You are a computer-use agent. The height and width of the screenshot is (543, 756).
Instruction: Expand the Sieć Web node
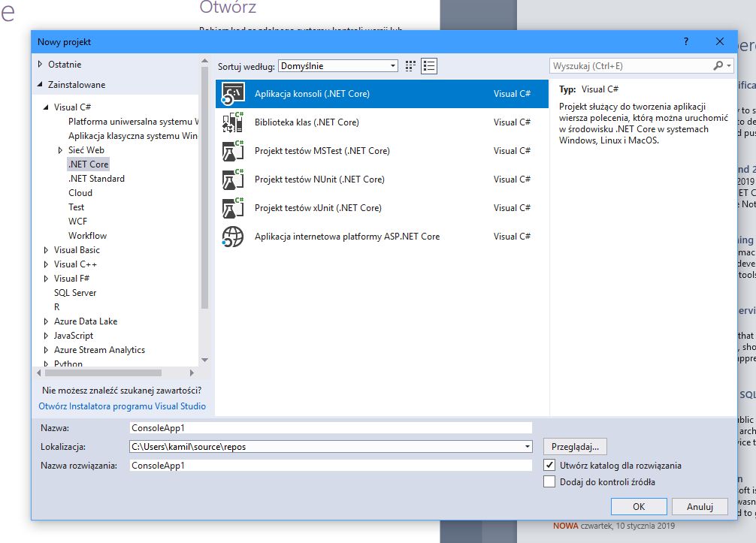(x=60, y=150)
